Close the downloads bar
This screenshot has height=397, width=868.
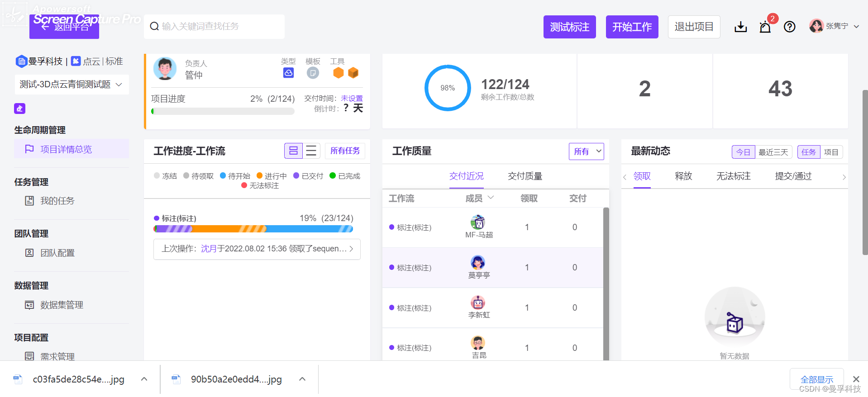tap(856, 379)
